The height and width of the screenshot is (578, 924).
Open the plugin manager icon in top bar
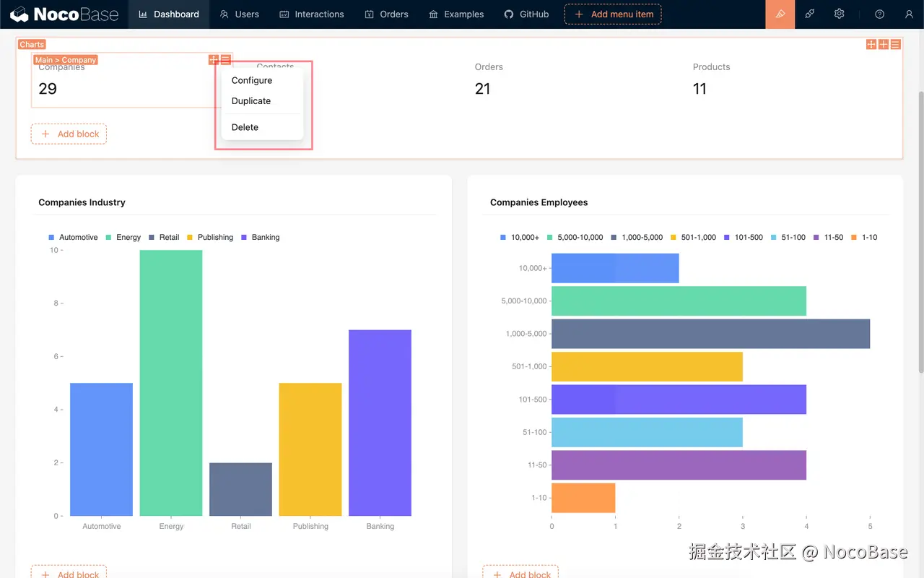click(809, 14)
